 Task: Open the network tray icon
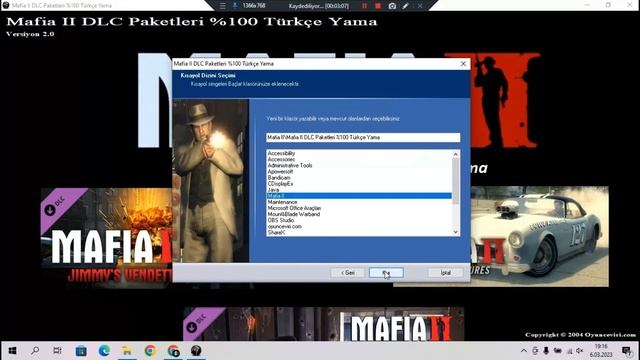pos(569,351)
